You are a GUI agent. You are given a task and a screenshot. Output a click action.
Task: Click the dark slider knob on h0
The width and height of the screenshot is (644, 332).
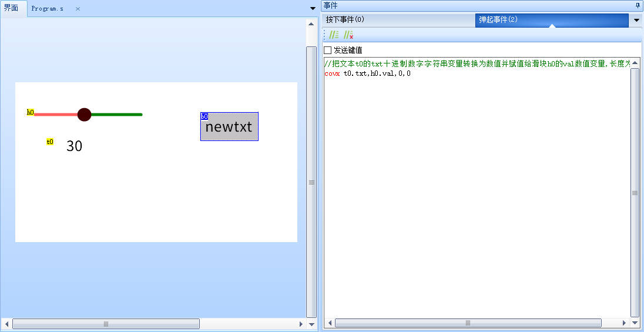click(84, 115)
